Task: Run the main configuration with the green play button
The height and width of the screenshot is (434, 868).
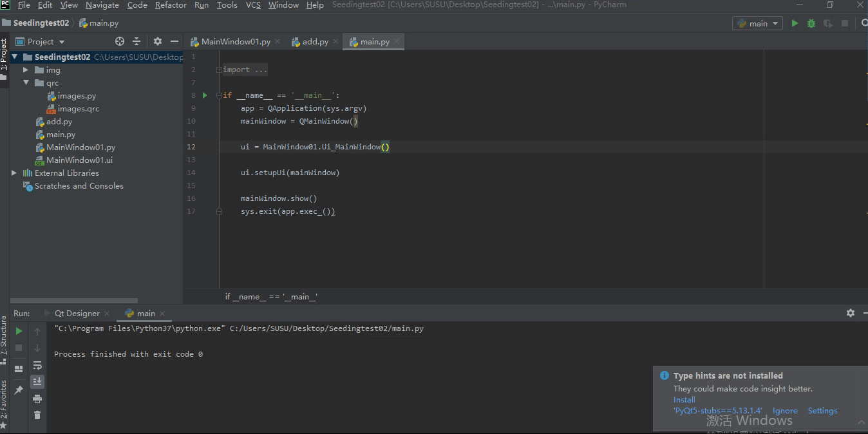Action: pos(795,23)
